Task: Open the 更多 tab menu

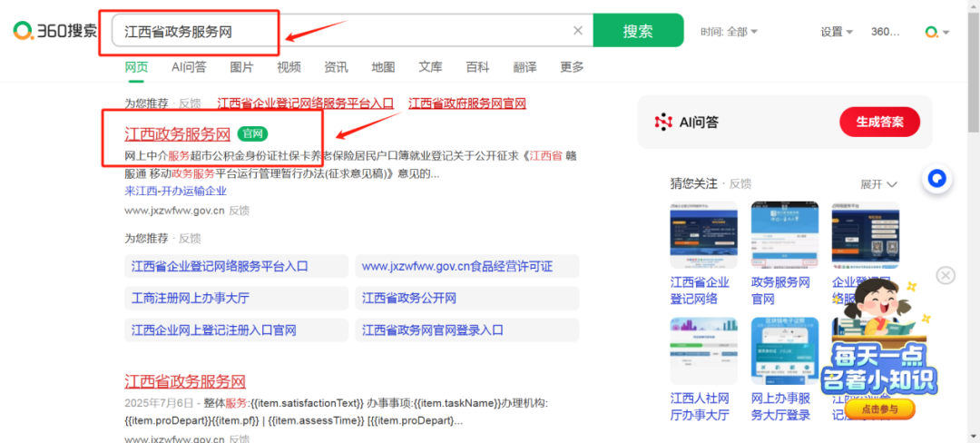Action: click(572, 67)
